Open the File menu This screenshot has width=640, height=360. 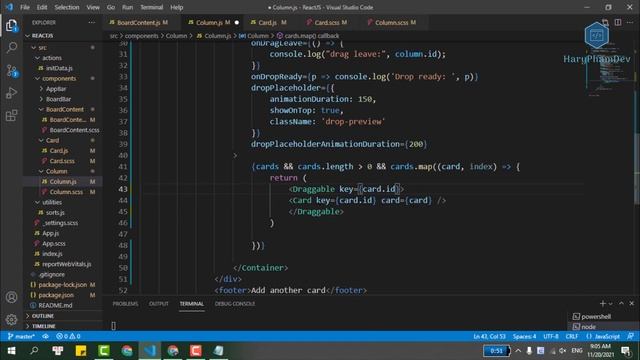(x=25, y=7)
